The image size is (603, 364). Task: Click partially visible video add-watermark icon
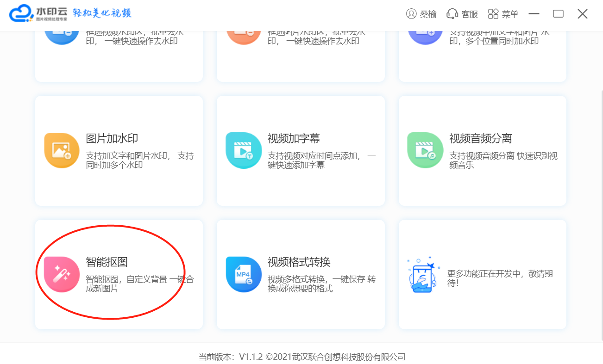(425, 38)
